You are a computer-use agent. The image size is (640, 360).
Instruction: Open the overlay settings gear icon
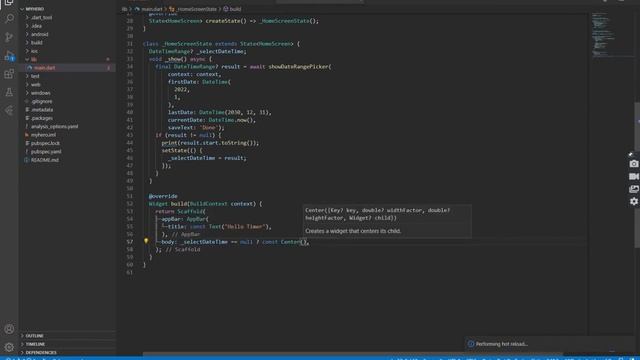(x=633, y=202)
